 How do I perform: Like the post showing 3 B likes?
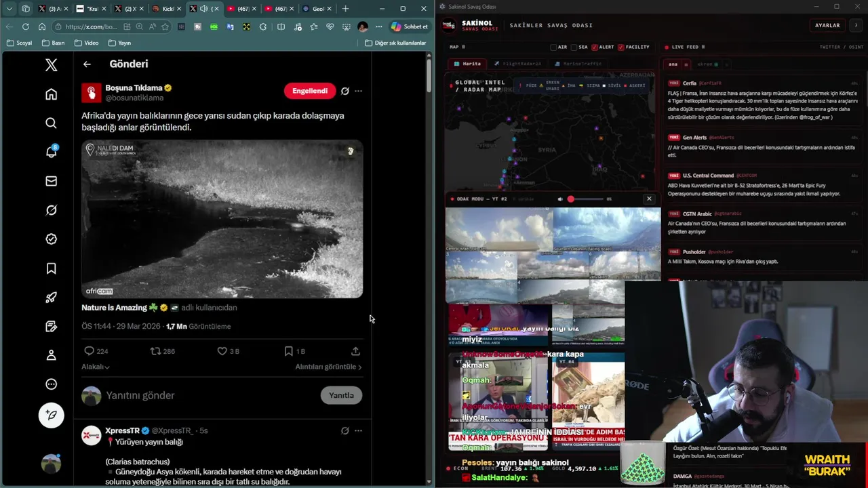click(228, 351)
